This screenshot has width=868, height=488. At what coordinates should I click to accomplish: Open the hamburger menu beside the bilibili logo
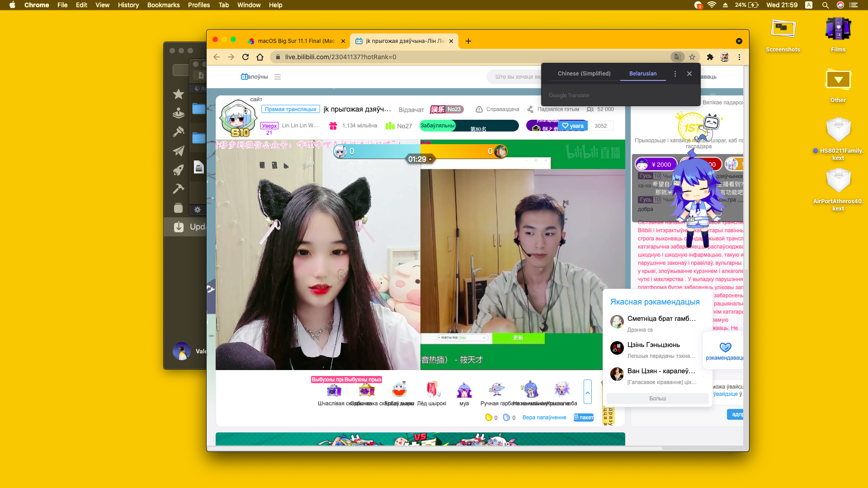pos(278,77)
